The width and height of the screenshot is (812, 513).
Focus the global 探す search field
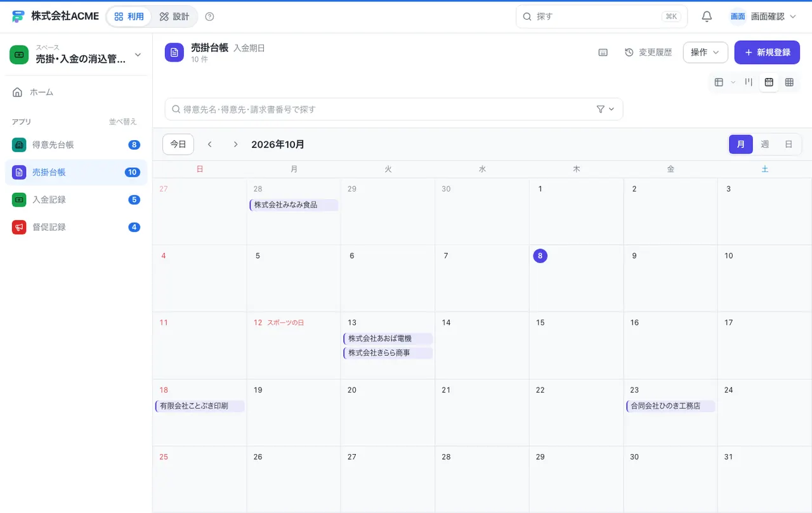[x=601, y=16]
